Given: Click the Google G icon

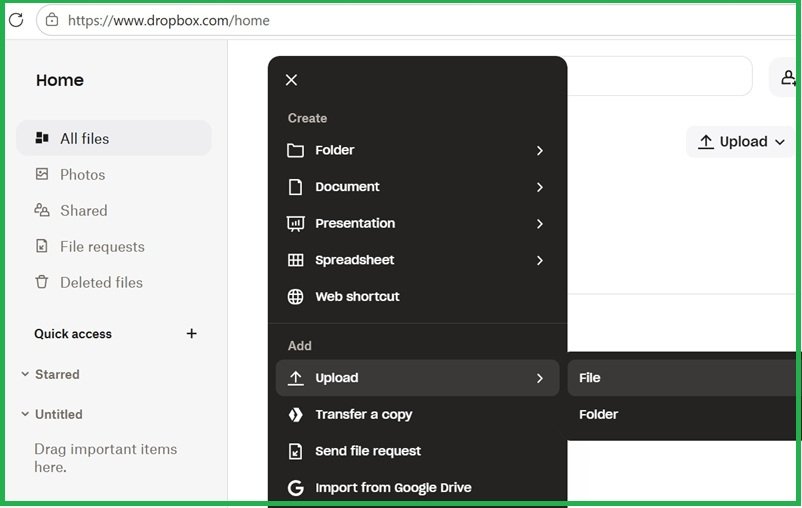Looking at the screenshot, I should (x=295, y=488).
